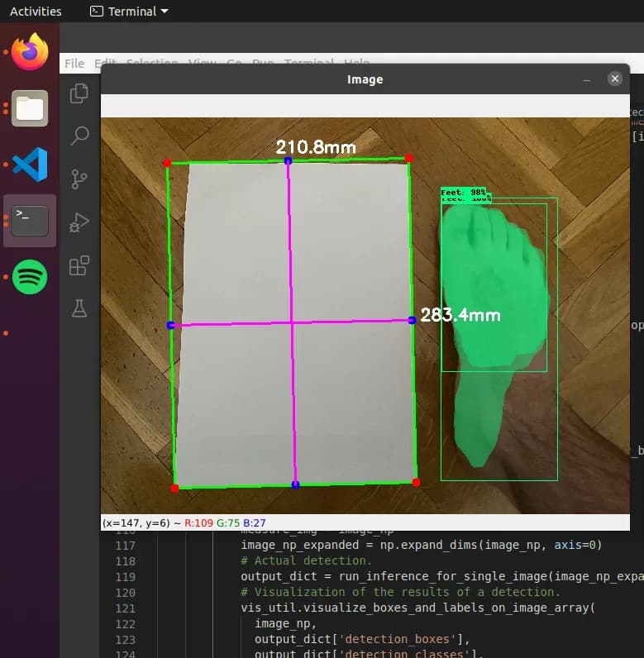Open Spotify from the dock

tap(30, 277)
